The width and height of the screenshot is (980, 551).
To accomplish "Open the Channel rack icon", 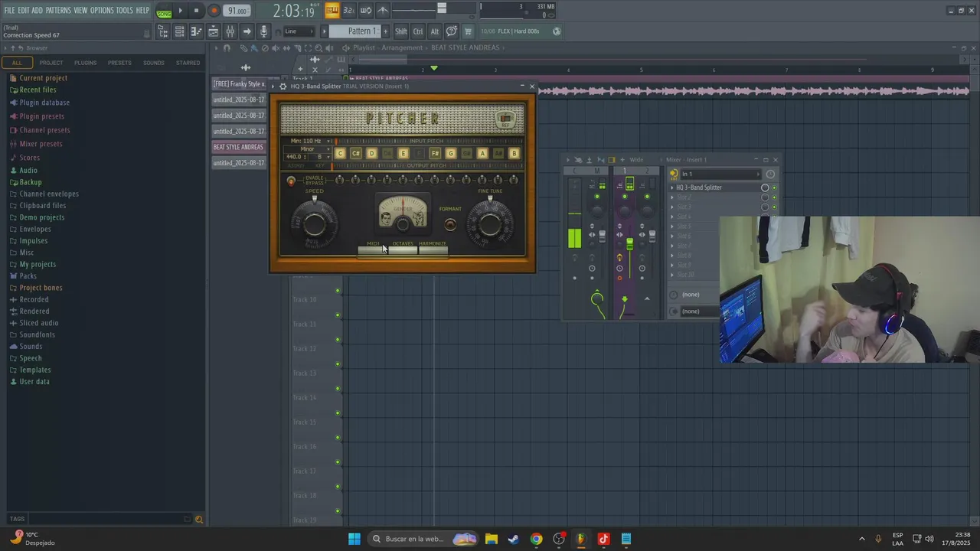I will click(x=179, y=31).
